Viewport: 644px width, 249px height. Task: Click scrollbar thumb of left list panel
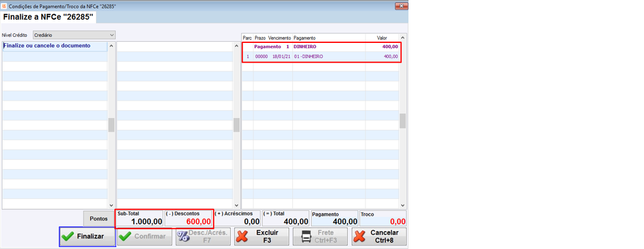point(112,125)
